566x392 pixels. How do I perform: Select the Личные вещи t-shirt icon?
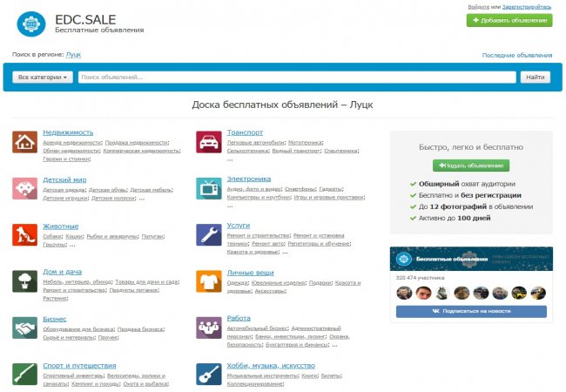coord(208,280)
